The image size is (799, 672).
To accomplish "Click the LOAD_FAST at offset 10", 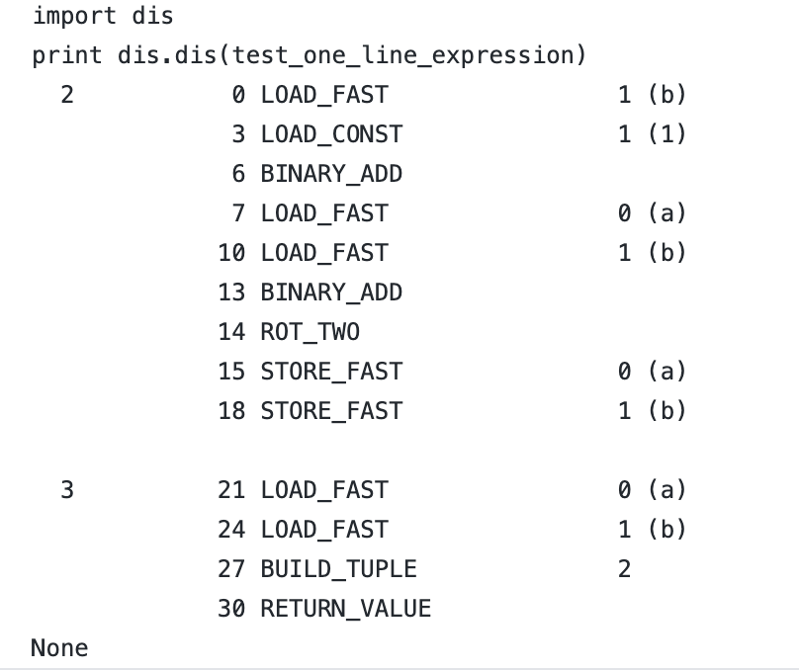I will (324, 253).
